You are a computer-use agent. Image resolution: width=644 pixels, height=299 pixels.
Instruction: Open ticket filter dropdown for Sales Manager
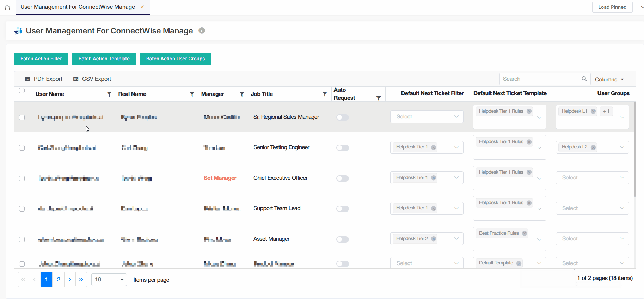427,117
